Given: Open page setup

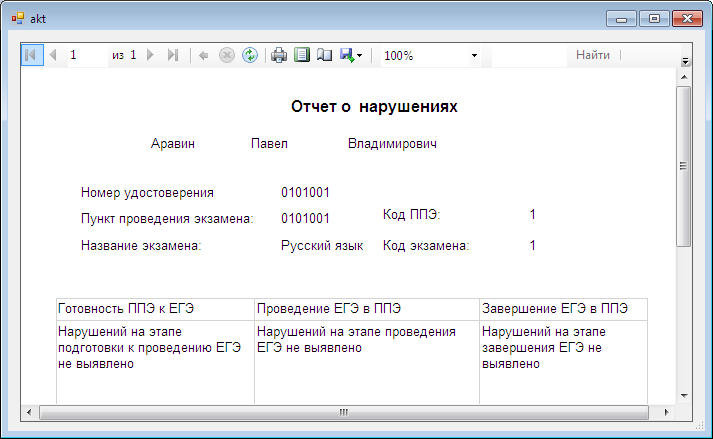Looking at the screenshot, I should pos(324,56).
